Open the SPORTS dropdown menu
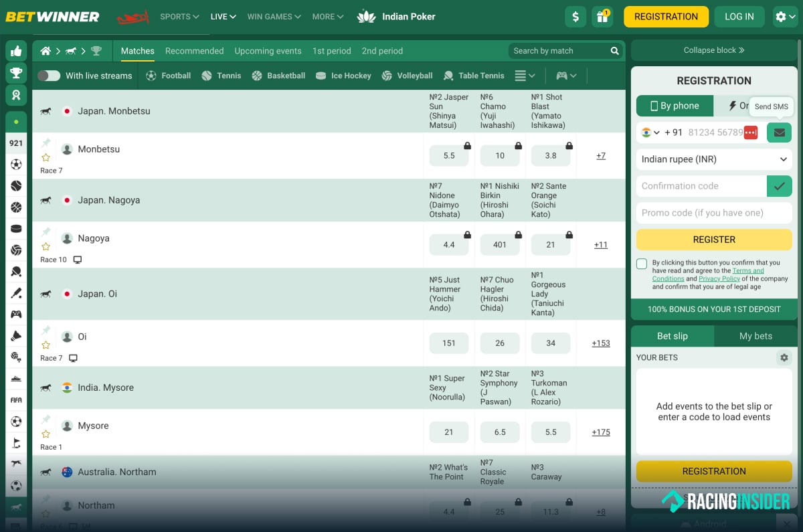 click(179, 17)
